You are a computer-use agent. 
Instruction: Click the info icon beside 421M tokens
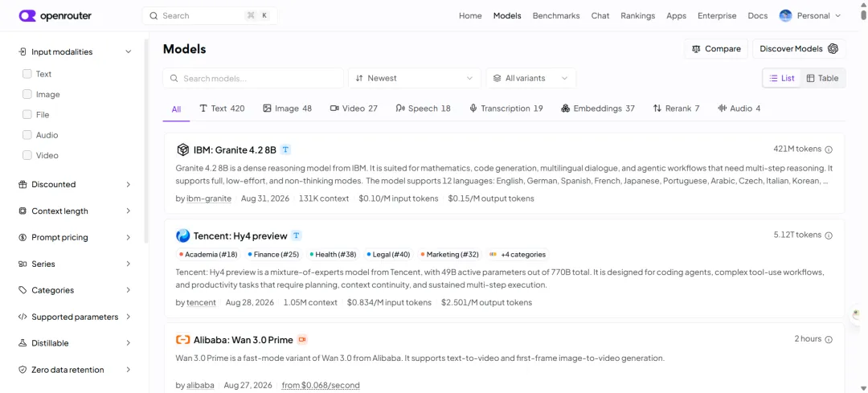click(829, 149)
